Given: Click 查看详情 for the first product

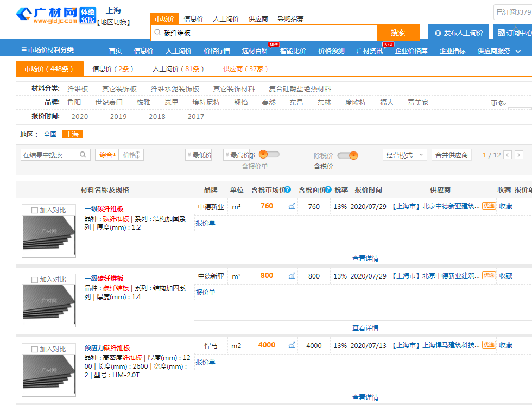Looking at the screenshot, I should coord(365,258).
